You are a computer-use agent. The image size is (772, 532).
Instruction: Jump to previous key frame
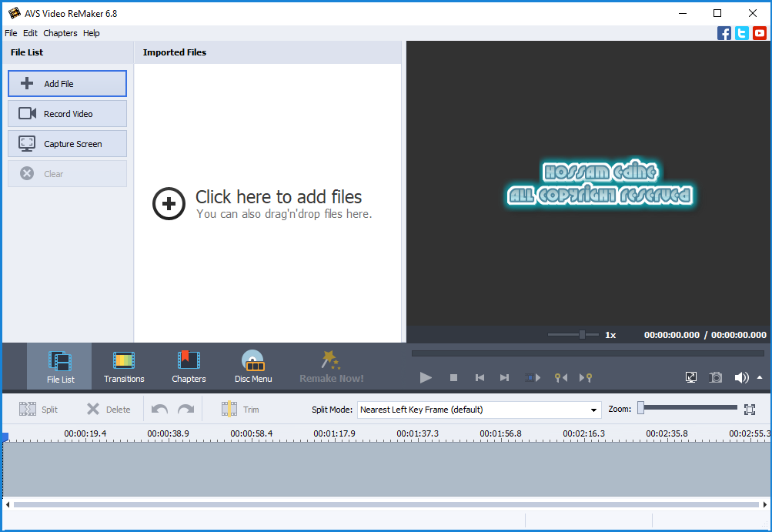point(561,378)
